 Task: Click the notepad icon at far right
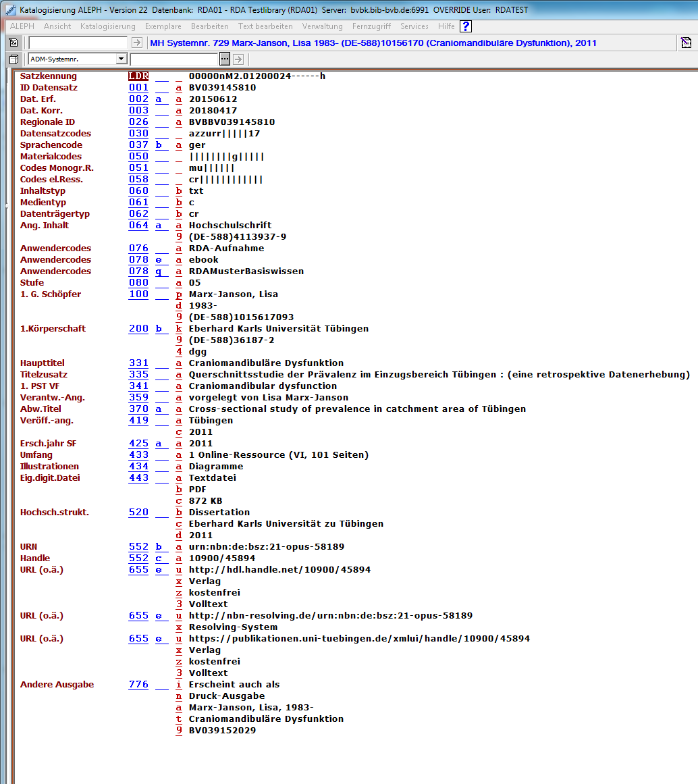click(x=687, y=43)
